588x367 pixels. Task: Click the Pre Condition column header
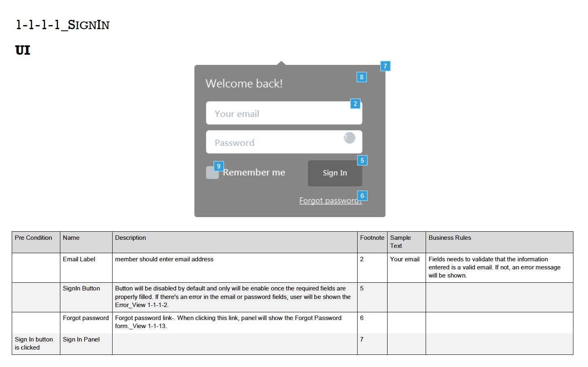[36, 242]
